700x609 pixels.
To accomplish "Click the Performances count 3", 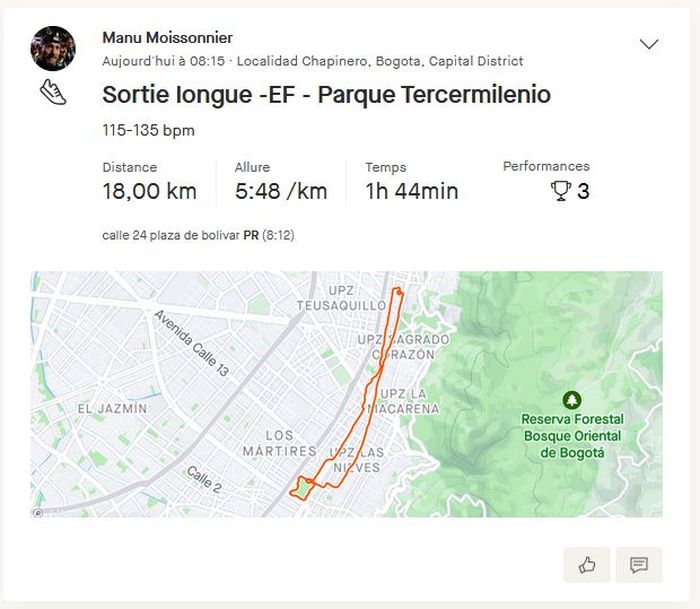I will (x=583, y=191).
